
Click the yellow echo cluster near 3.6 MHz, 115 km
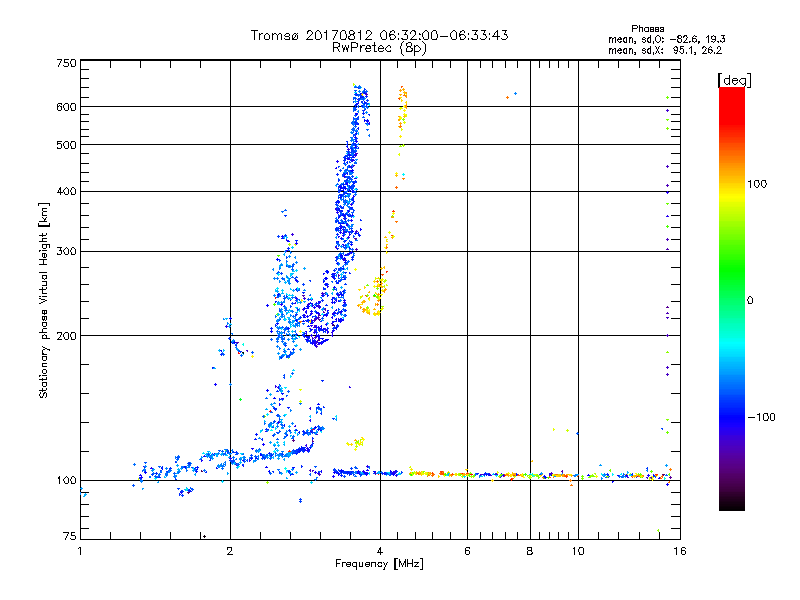click(x=356, y=442)
